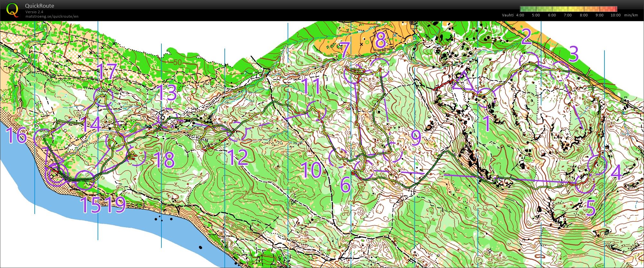Image resolution: width=644 pixels, height=268 pixels.
Task: Click the '7:00' legend value
Action: 568,15
